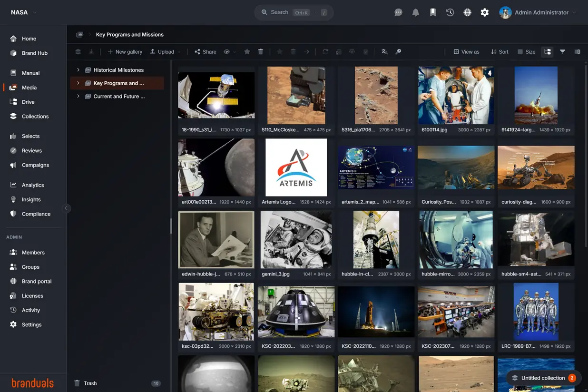Go to Home in sidebar
Viewport: 588px width, 392px height.
[x=29, y=39]
